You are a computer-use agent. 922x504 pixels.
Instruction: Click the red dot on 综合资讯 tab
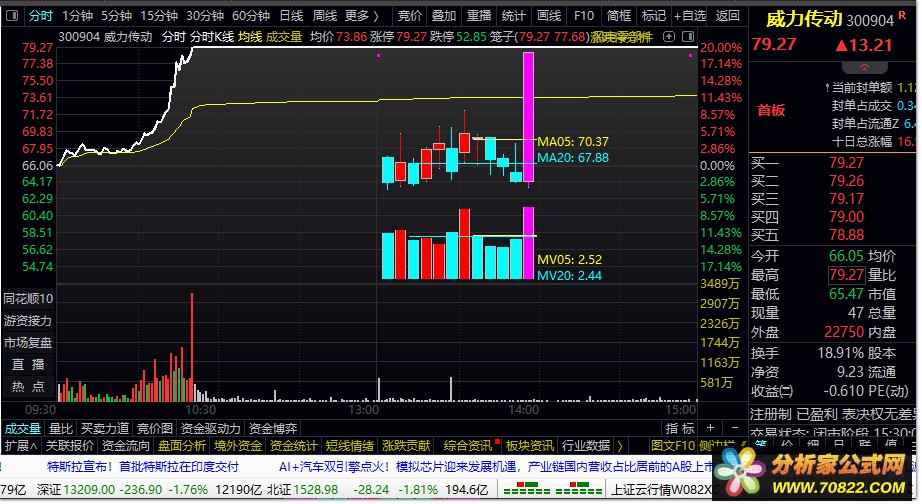click(497, 441)
